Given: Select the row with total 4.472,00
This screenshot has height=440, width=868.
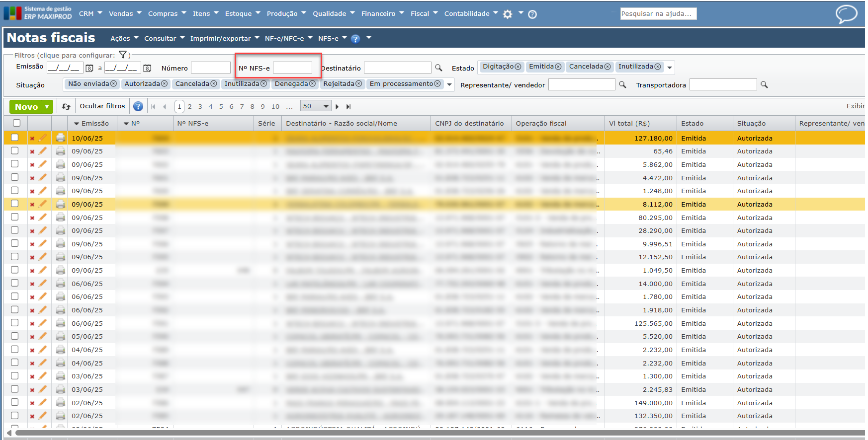Looking at the screenshot, I should click(15, 177).
